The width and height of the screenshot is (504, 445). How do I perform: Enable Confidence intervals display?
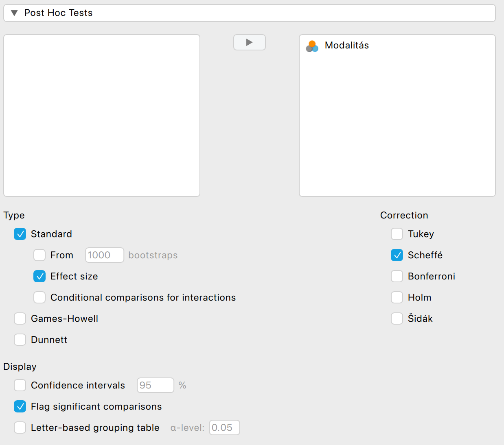point(20,385)
